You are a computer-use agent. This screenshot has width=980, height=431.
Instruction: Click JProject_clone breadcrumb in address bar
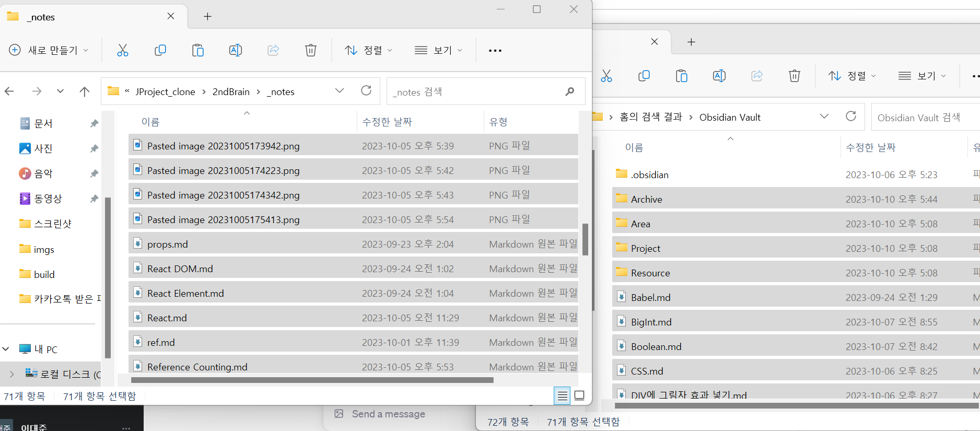166,92
